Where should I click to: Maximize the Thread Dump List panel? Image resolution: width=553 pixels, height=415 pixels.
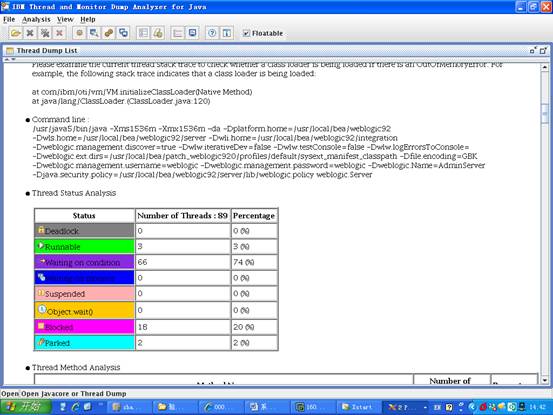(x=543, y=51)
